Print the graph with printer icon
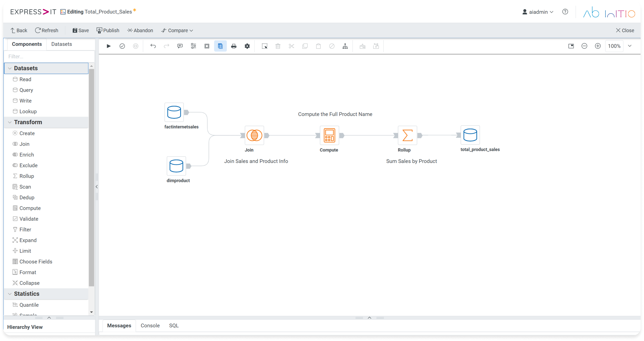Screen dimensions: 644x341 pyautogui.click(x=234, y=46)
